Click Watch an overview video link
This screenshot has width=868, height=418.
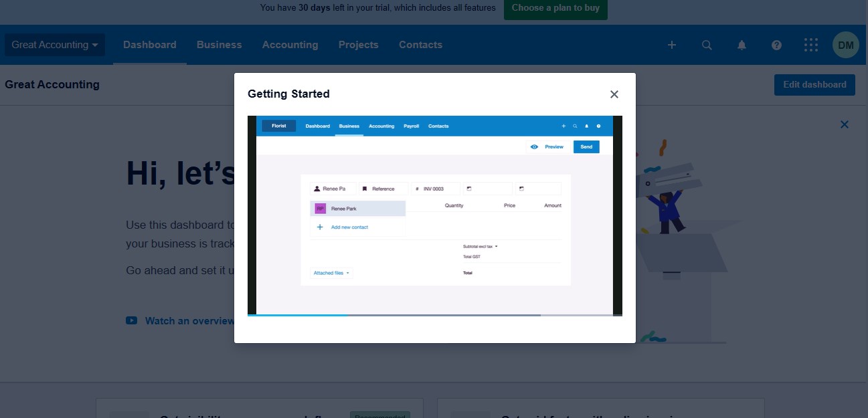[189, 321]
